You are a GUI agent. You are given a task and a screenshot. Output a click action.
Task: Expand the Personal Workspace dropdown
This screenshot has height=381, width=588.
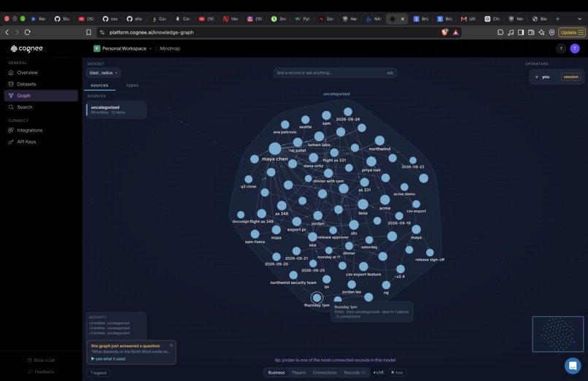click(123, 48)
